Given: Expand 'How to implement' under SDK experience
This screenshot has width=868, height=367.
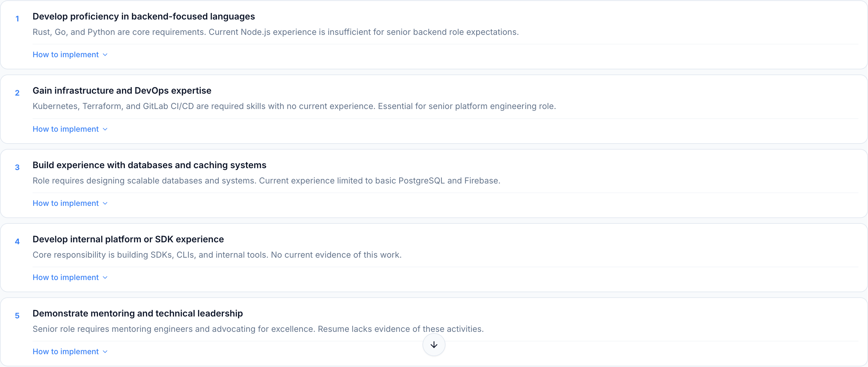Looking at the screenshot, I should click(65, 277).
